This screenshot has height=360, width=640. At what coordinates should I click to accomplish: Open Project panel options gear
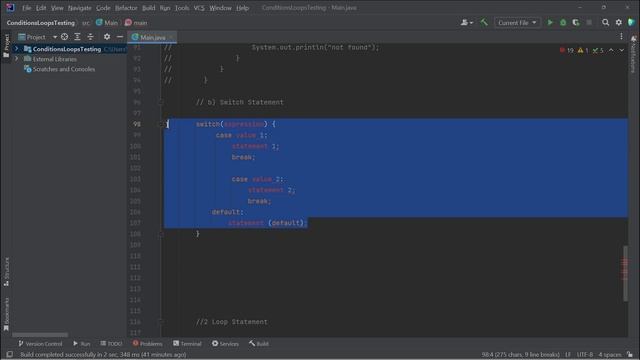[107, 37]
